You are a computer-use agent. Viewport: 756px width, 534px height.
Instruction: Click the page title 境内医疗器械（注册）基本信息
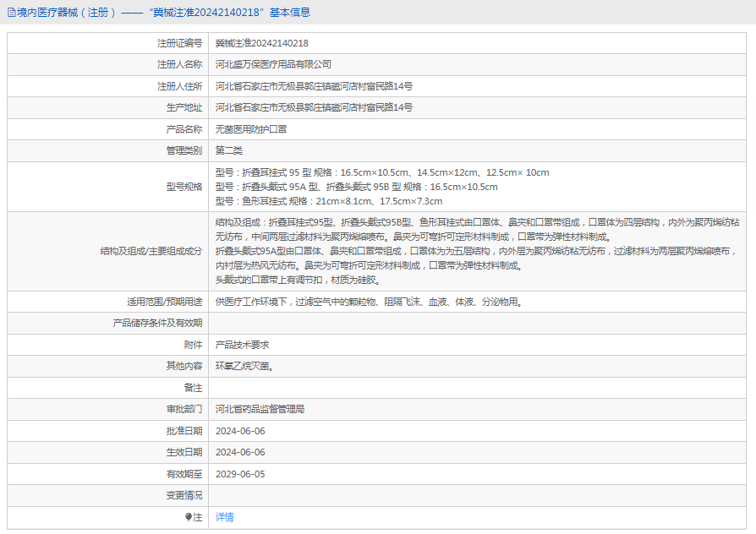164,13
